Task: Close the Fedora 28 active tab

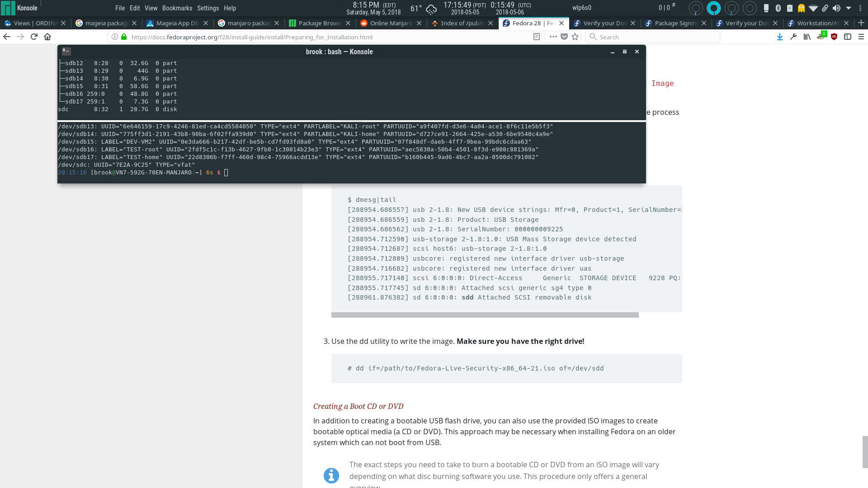Action: 561,23
